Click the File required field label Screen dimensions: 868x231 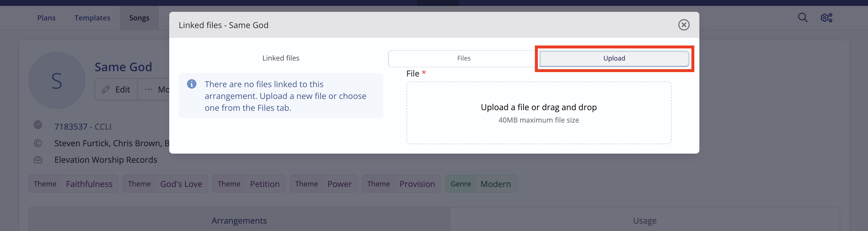click(416, 74)
